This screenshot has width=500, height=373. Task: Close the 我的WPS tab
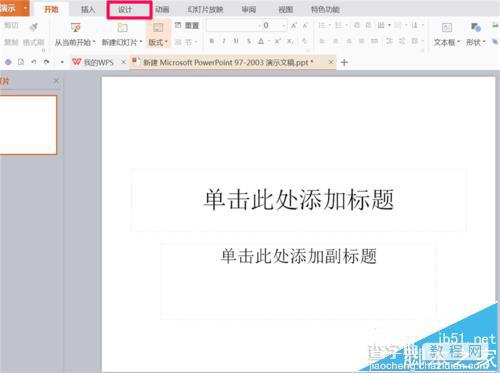[123, 62]
